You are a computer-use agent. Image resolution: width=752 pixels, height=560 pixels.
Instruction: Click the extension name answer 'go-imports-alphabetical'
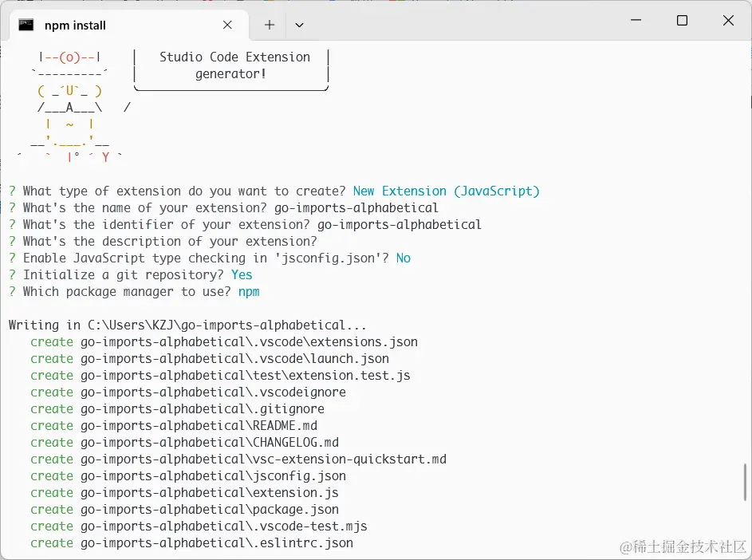(x=356, y=207)
